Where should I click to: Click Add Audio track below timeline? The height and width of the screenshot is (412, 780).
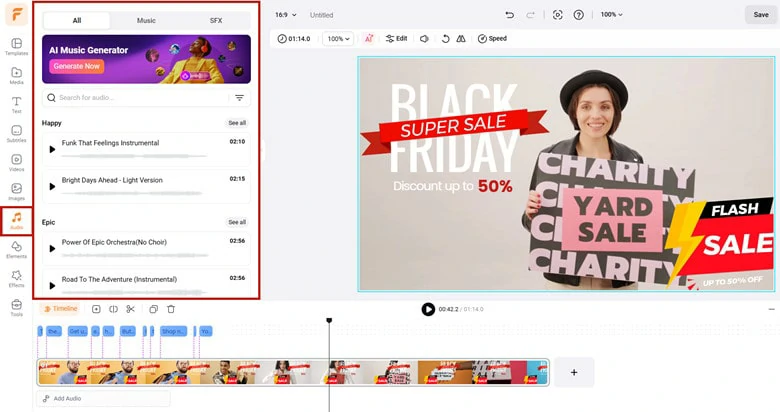[103, 399]
